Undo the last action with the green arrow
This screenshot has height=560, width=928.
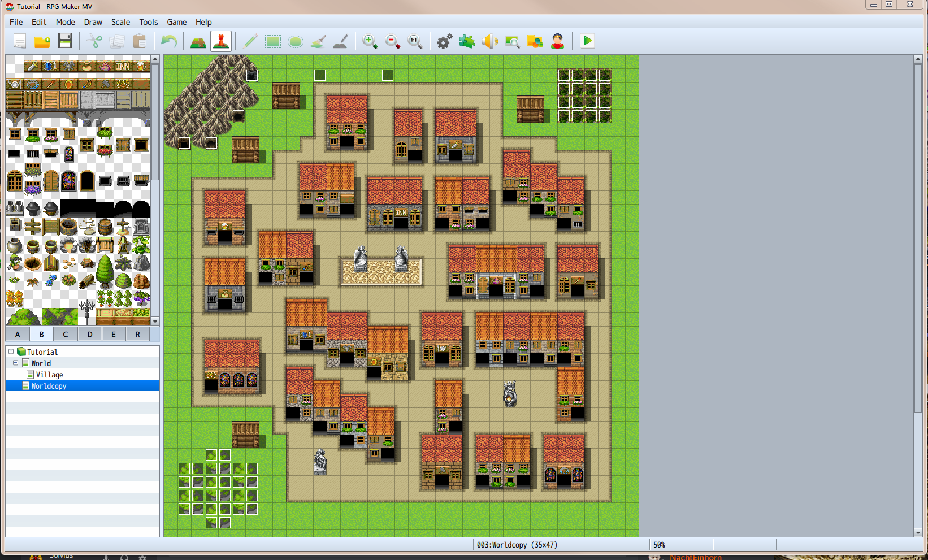169,41
